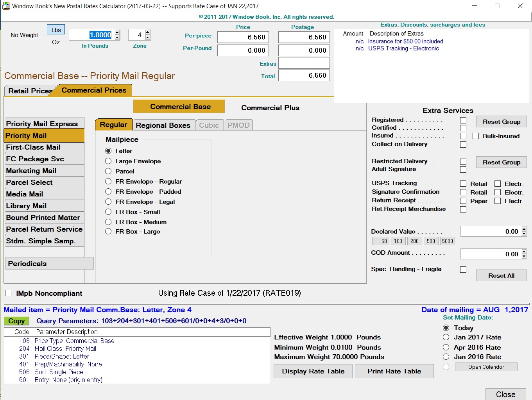Choose Priority Mail mail class
This screenshot has height=400, width=532.
click(x=44, y=135)
